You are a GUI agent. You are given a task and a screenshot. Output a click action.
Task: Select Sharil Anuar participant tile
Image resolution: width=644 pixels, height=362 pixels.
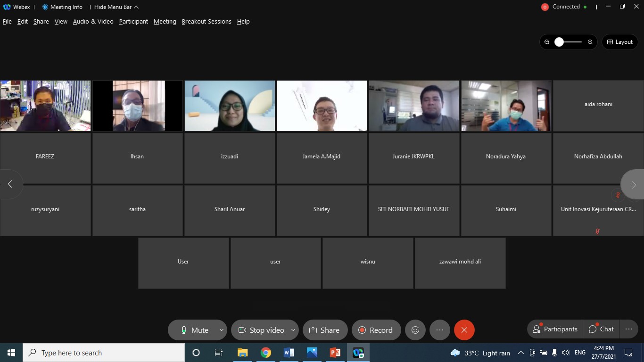(x=230, y=211)
